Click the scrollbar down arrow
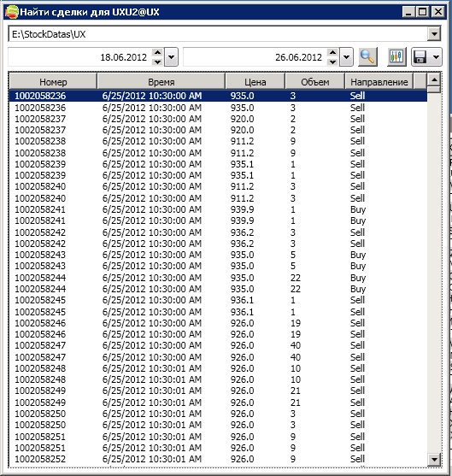 [434, 459]
